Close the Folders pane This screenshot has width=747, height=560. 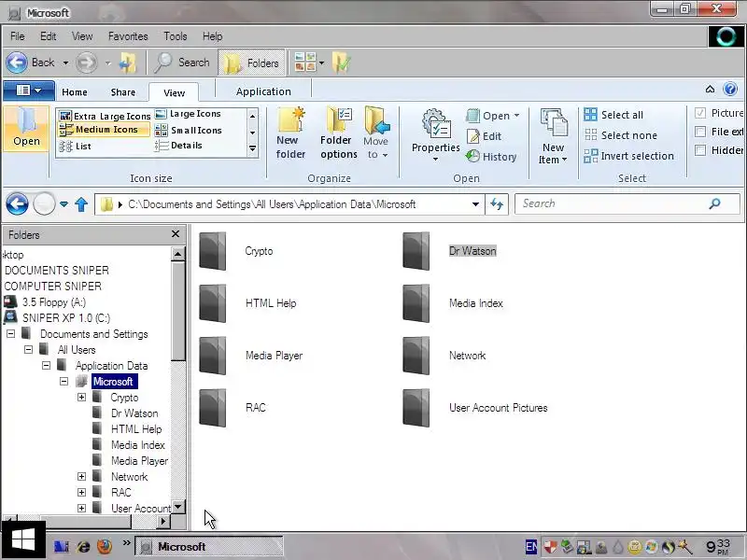point(176,234)
